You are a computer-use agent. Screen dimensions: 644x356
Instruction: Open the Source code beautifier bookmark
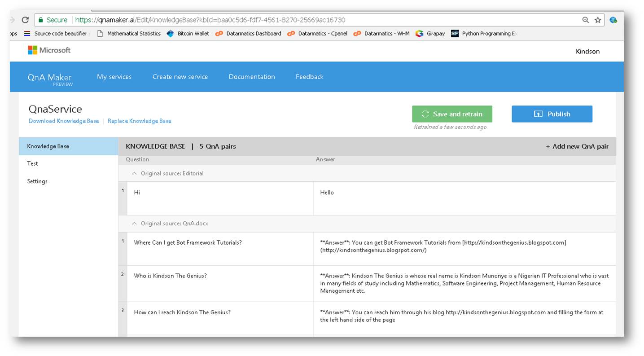click(x=57, y=34)
